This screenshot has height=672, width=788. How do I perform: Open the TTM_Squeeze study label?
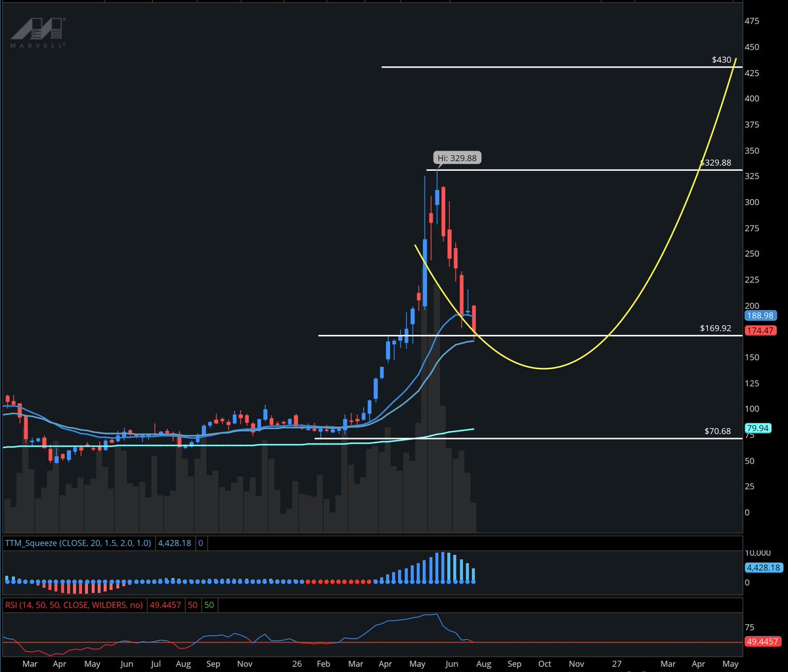tap(79, 543)
